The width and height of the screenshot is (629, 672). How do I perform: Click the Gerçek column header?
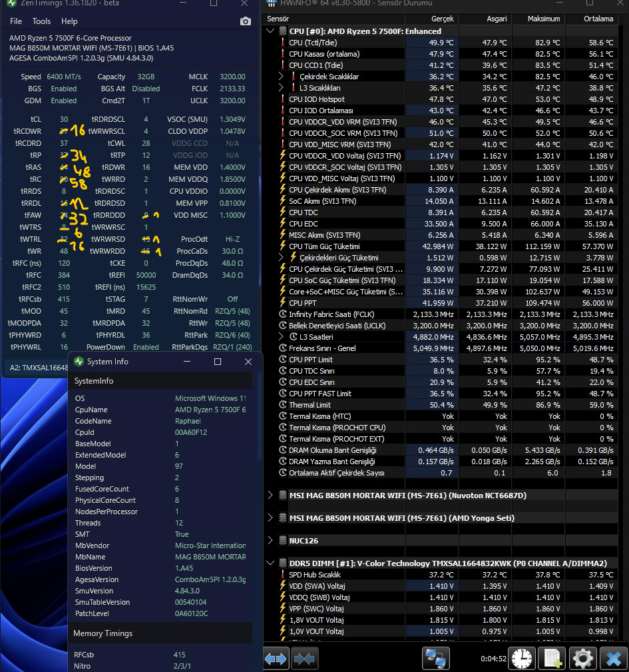(431, 19)
